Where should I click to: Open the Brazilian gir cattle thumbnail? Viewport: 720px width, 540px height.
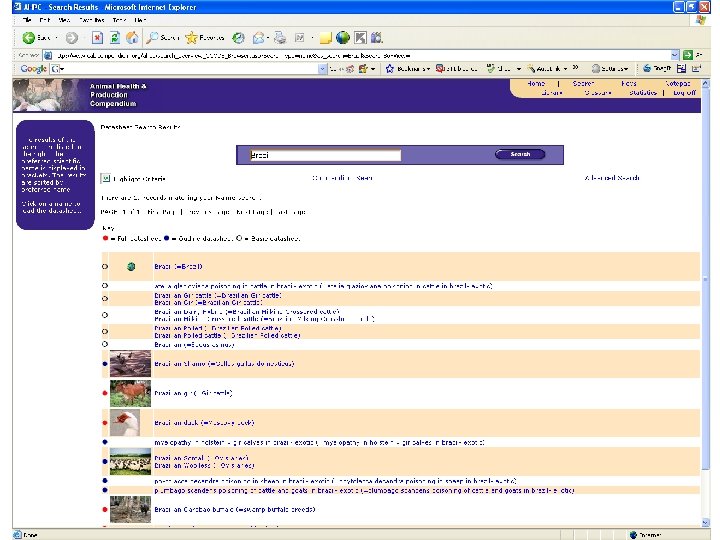pos(130,393)
